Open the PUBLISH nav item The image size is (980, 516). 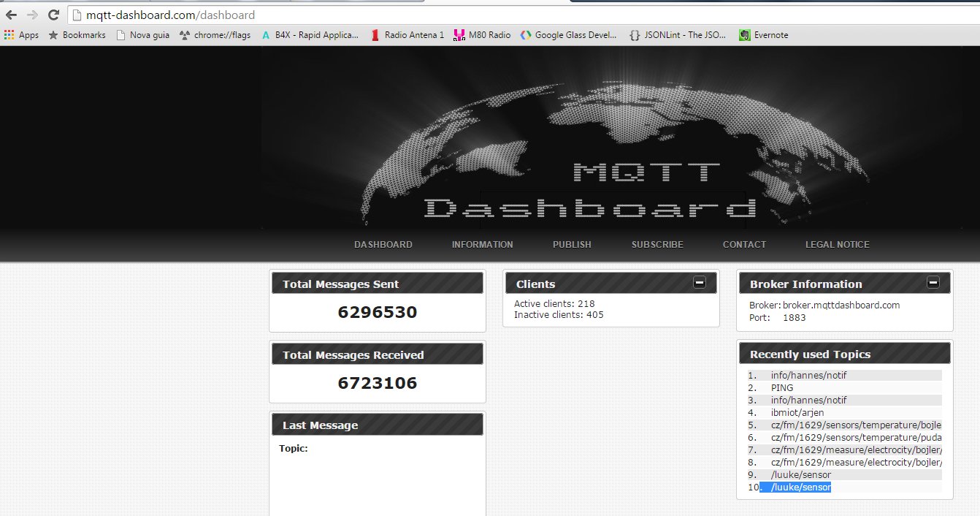572,245
